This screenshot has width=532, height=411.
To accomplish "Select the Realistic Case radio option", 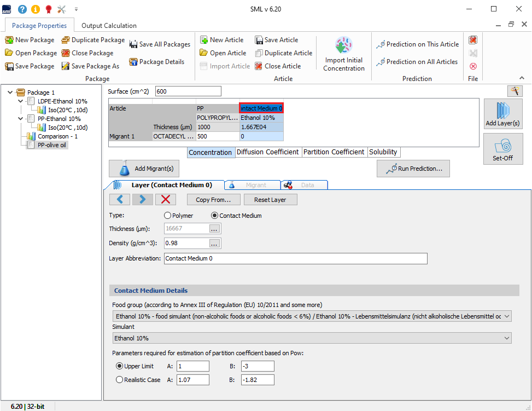I will pos(120,380).
